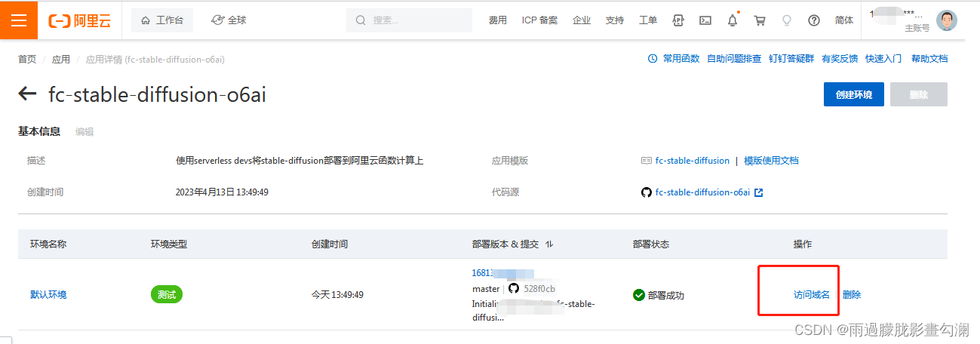Screen dimensions: 980x344
Task: Click the light bulb icon
Action: [787, 20]
